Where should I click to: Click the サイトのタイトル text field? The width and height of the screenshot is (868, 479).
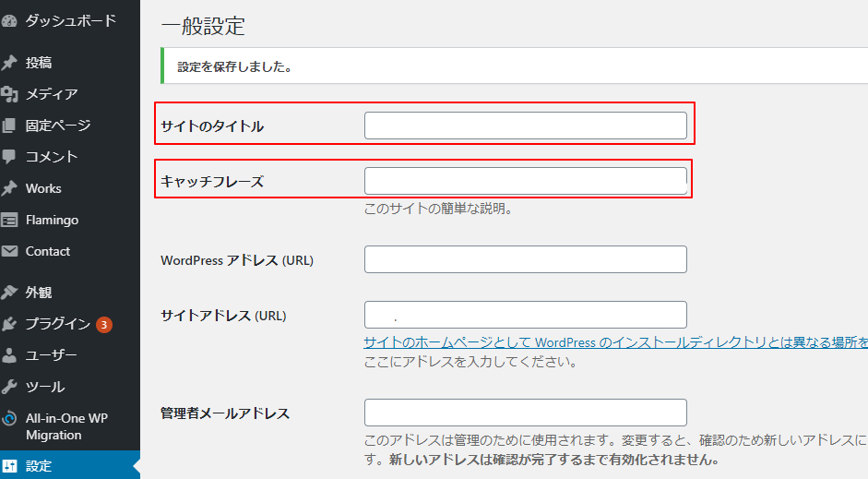click(525, 126)
